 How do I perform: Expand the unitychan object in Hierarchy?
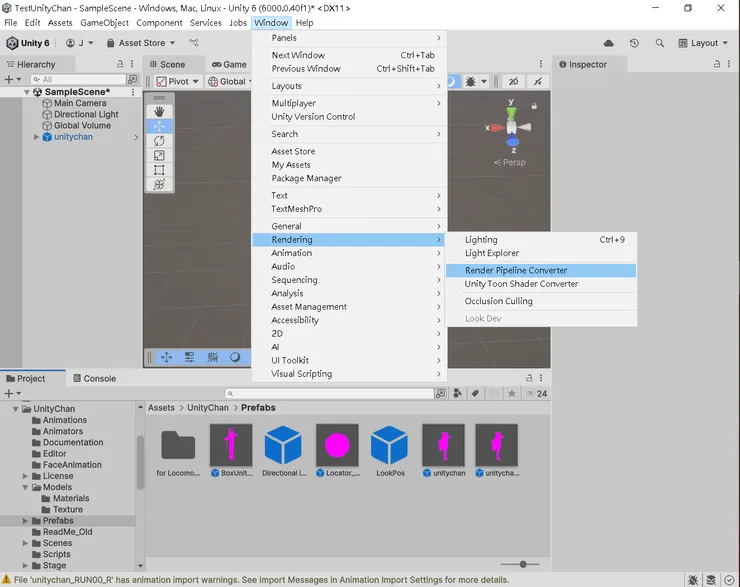pyautogui.click(x=36, y=137)
